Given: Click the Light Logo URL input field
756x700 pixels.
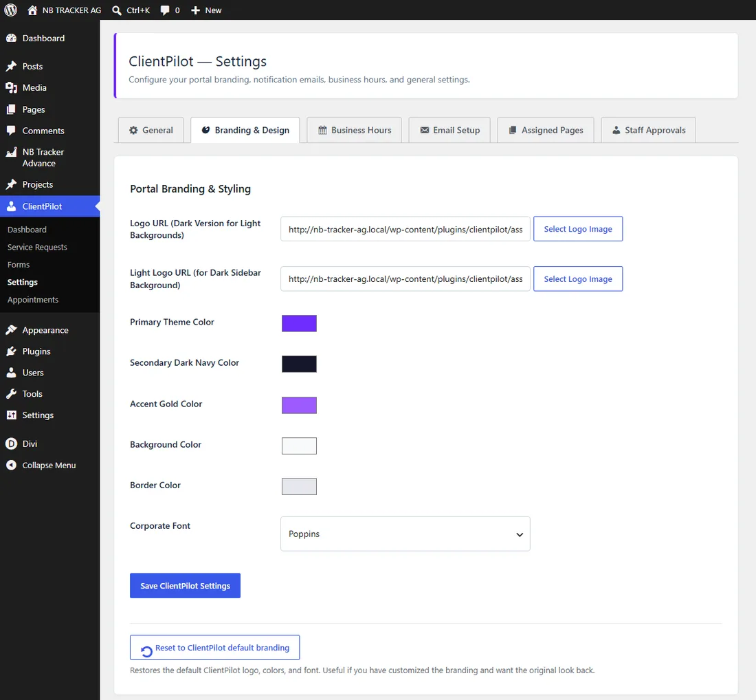Looking at the screenshot, I should (405, 279).
